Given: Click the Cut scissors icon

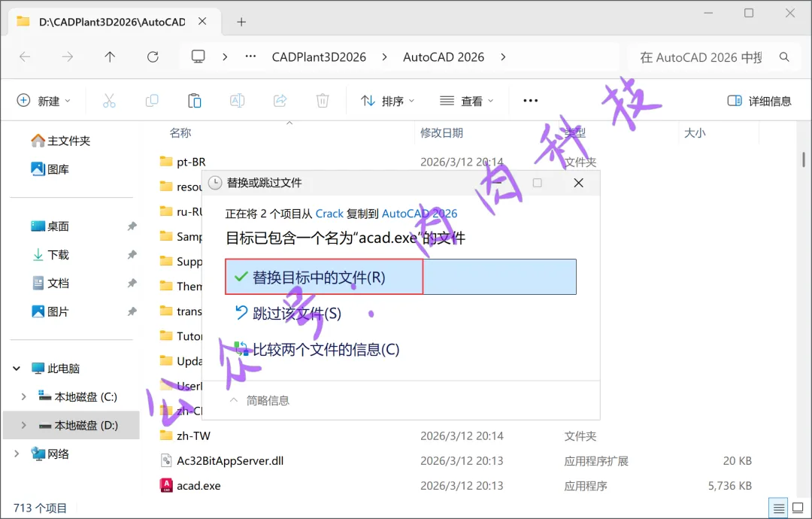Looking at the screenshot, I should tap(109, 101).
